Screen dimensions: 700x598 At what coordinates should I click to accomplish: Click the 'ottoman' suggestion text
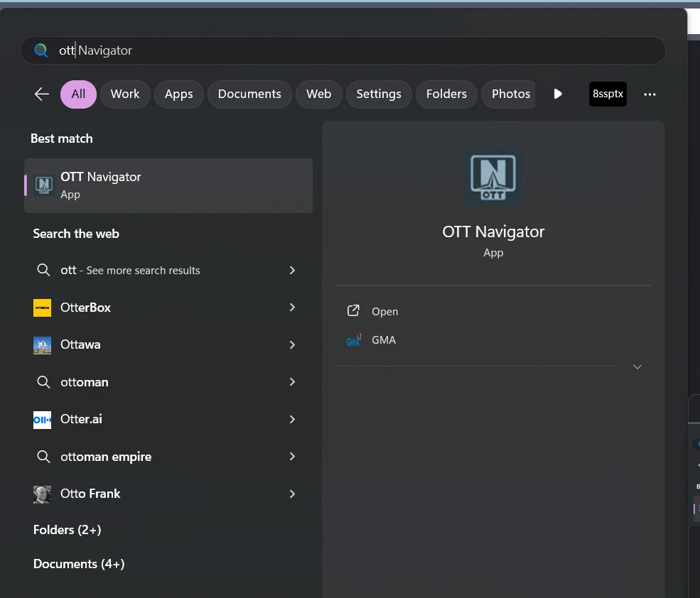pyautogui.click(x=85, y=382)
